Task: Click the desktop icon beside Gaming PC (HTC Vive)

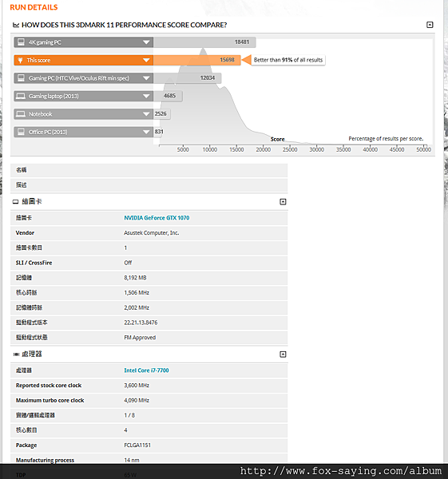Action: (x=21, y=78)
